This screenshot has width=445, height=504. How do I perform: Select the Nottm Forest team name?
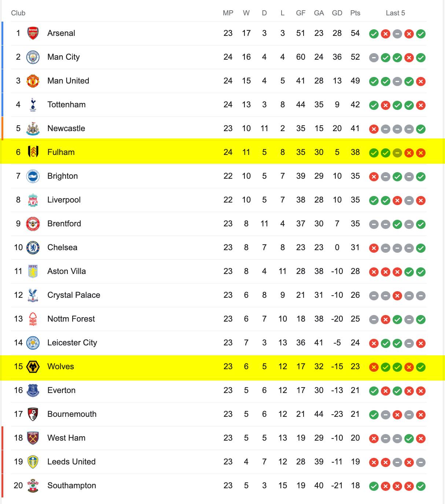pos(71,319)
